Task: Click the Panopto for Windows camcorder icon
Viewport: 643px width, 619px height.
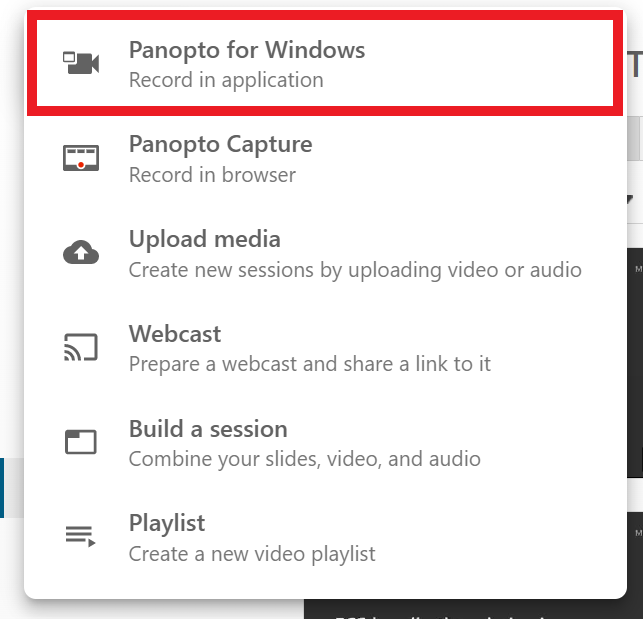Action: click(x=81, y=63)
